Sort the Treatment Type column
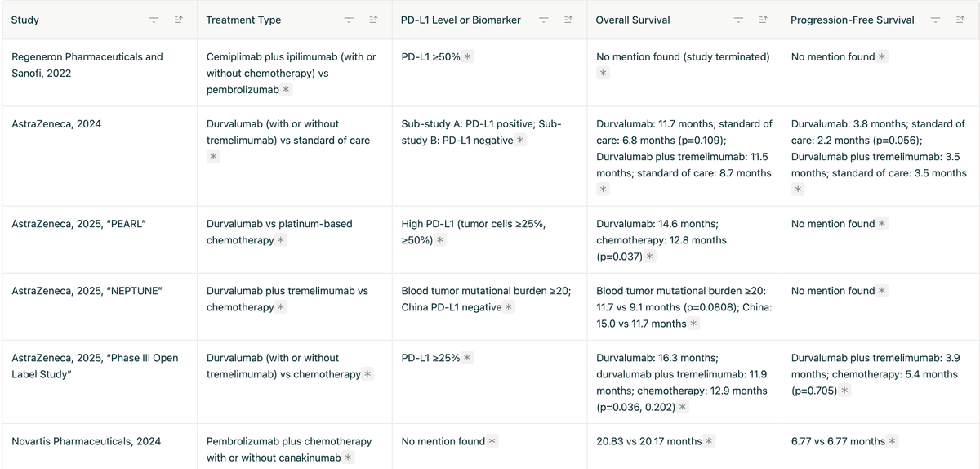The width and height of the screenshot is (980, 469). 374,20
